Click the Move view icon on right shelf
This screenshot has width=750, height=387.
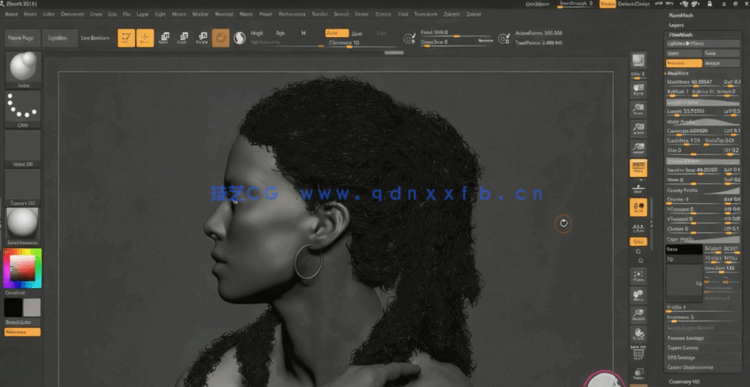639,296
